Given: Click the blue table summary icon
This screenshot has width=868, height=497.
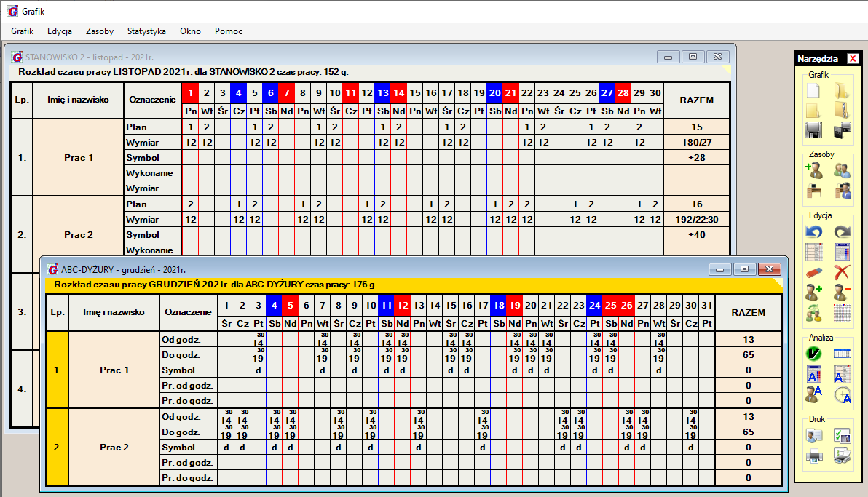Looking at the screenshot, I should tap(842, 354).
